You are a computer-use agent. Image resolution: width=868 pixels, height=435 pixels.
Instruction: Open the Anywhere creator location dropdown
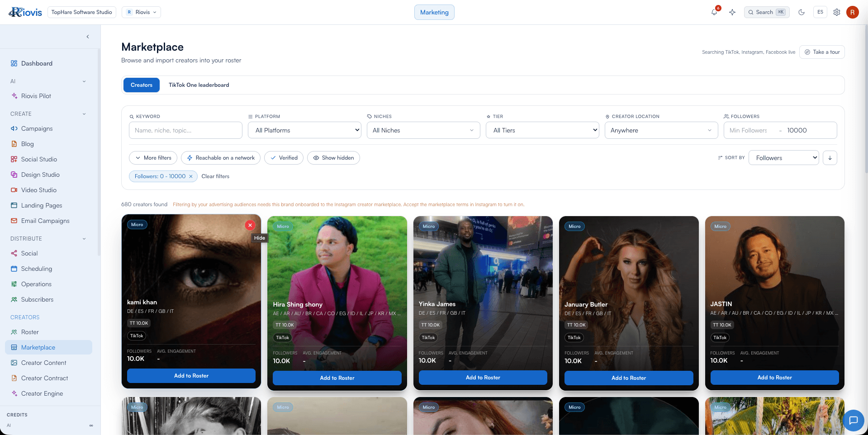coord(661,130)
